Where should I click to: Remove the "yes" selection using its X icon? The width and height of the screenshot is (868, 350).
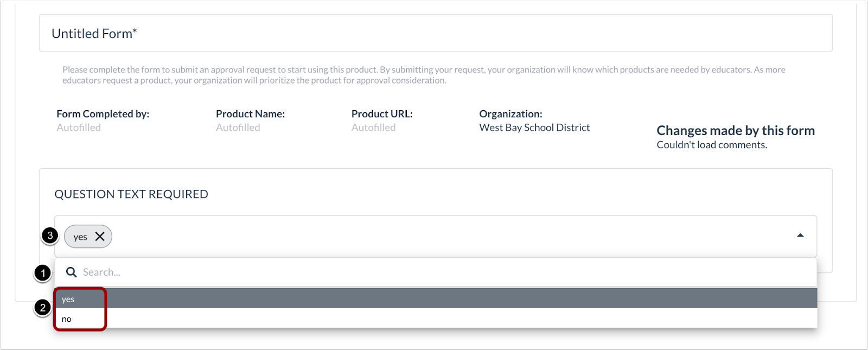coord(99,236)
